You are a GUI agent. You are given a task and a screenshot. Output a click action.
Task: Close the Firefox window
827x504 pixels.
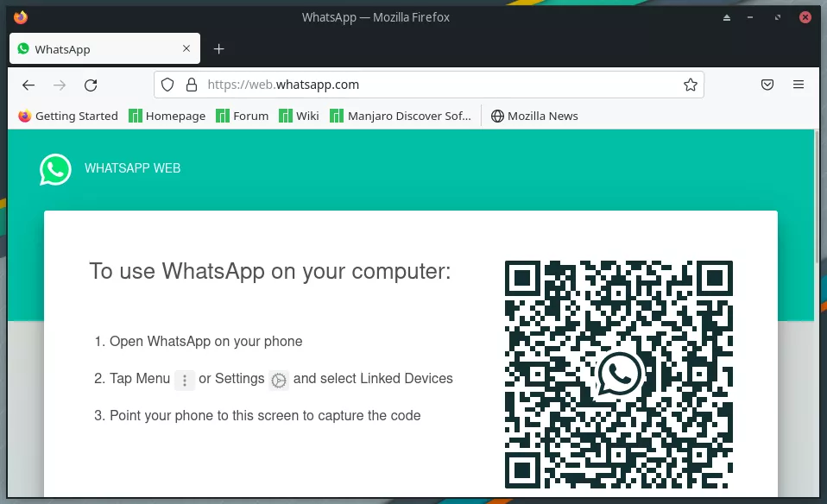[805, 17]
